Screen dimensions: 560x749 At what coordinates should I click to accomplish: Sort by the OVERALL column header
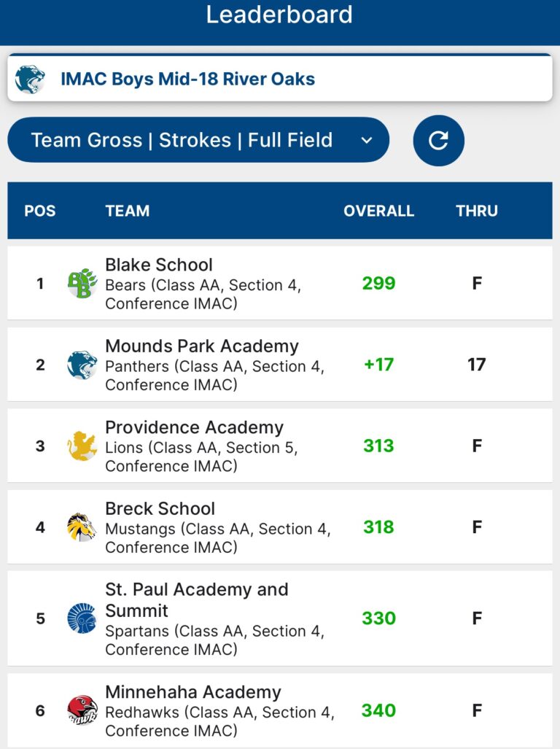(x=378, y=211)
